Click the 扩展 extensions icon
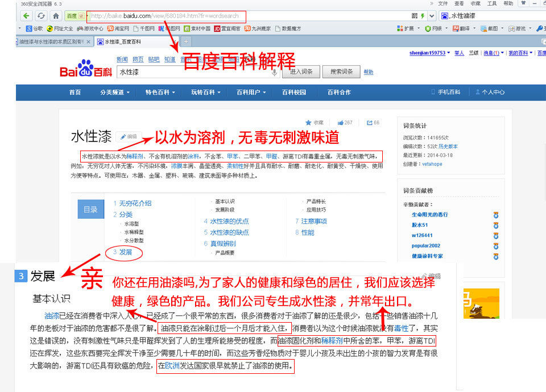This screenshot has height=392, width=546. point(400,28)
